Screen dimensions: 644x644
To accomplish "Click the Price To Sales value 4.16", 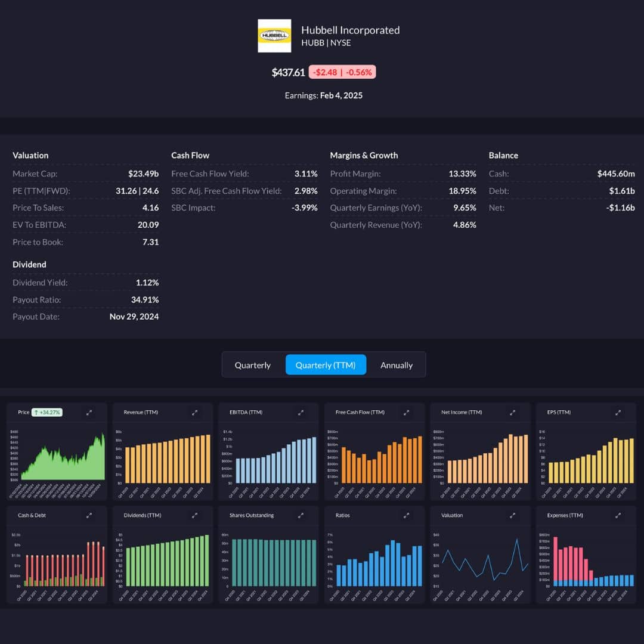I will click(x=150, y=208).
